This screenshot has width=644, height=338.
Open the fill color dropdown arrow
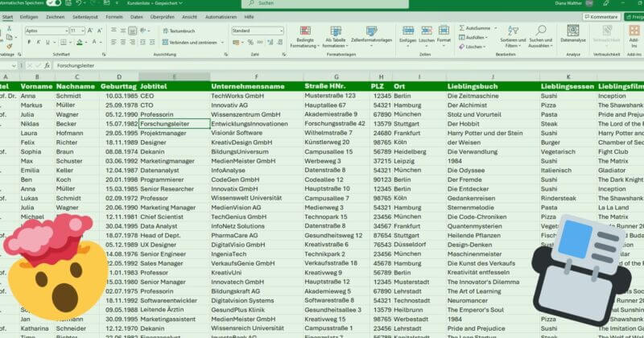coord(86,43)
